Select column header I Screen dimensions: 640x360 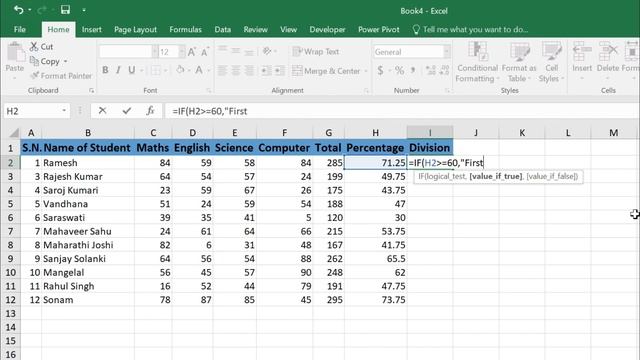pyautogui.click(x=430, y=132)
